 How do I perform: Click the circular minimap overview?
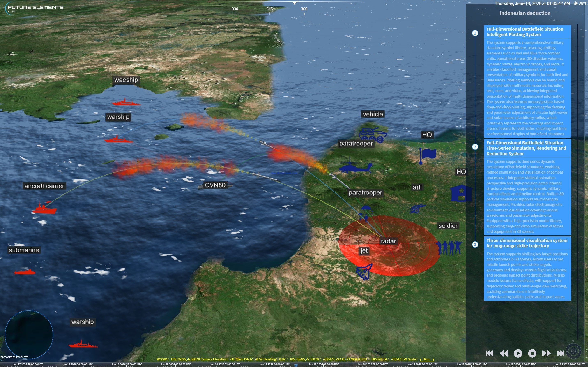tap(29, 335)
